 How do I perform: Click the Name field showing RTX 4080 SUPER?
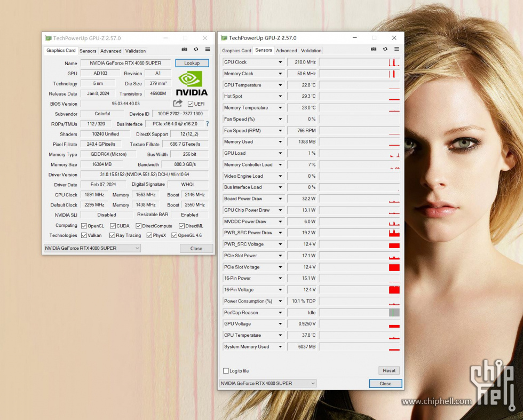[x=125, y=63]
